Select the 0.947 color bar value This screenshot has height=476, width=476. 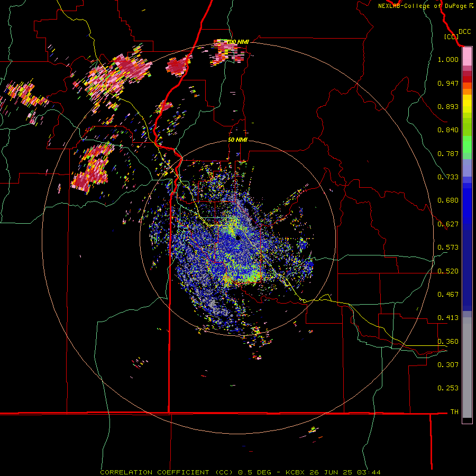[448, 83]
